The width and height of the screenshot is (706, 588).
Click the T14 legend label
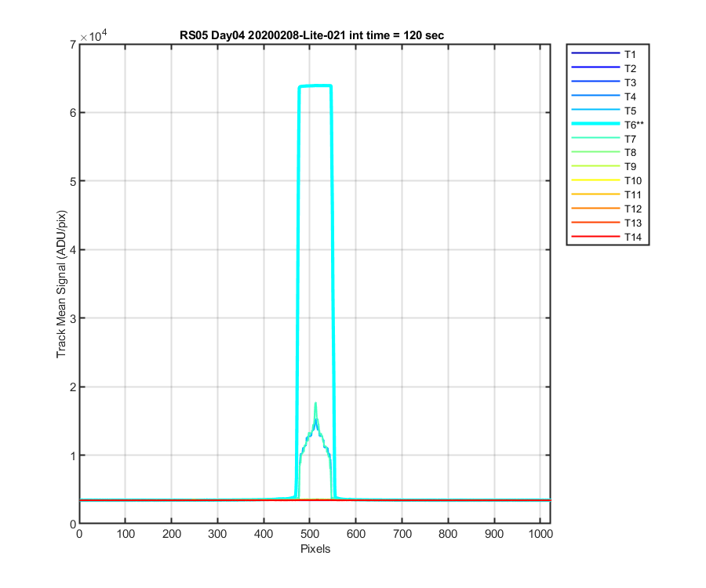tap(632, 237)
